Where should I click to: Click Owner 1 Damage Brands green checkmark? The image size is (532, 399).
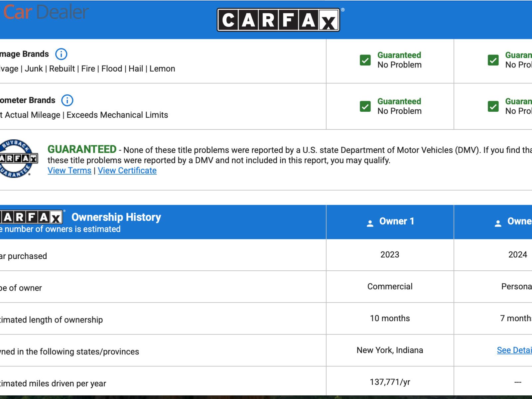point(365,60)
